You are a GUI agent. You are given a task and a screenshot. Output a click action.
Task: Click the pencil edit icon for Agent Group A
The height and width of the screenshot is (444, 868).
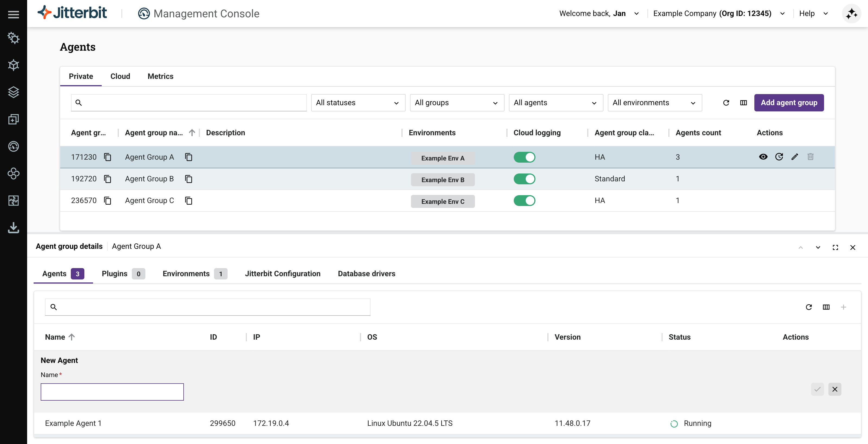(794, 157)
